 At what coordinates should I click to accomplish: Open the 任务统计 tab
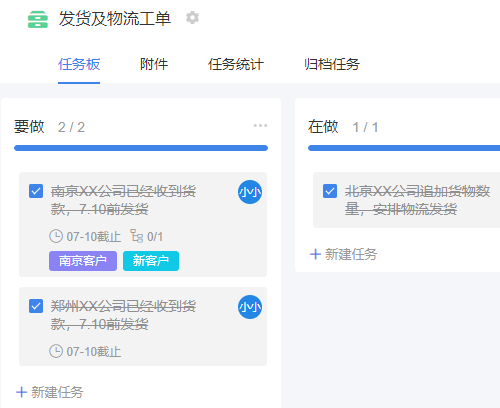point(236,64)
